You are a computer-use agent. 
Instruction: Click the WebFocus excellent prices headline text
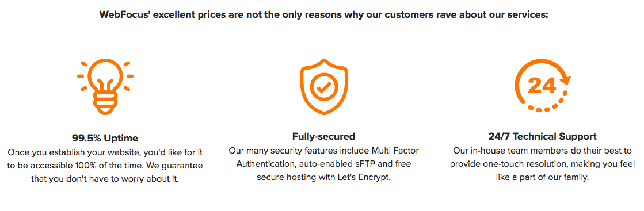(x=323, y=15)
